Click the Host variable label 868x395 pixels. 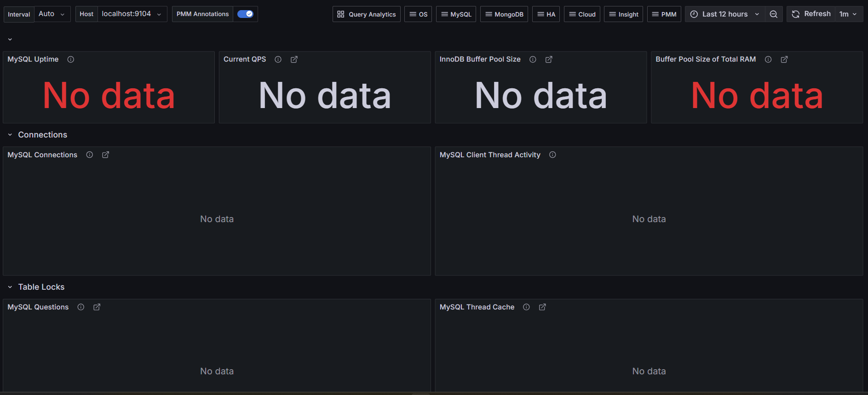coord(86,14)
